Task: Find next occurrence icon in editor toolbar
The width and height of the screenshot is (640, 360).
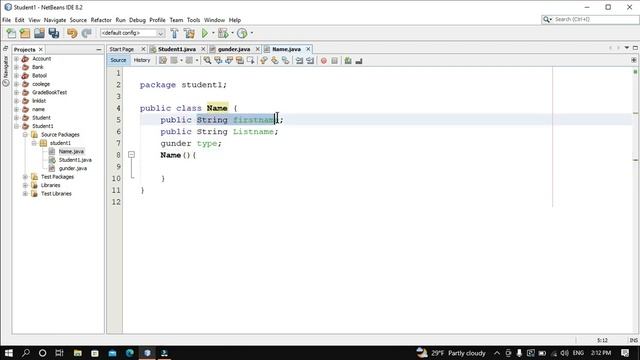Action: [x=229, y=60]
